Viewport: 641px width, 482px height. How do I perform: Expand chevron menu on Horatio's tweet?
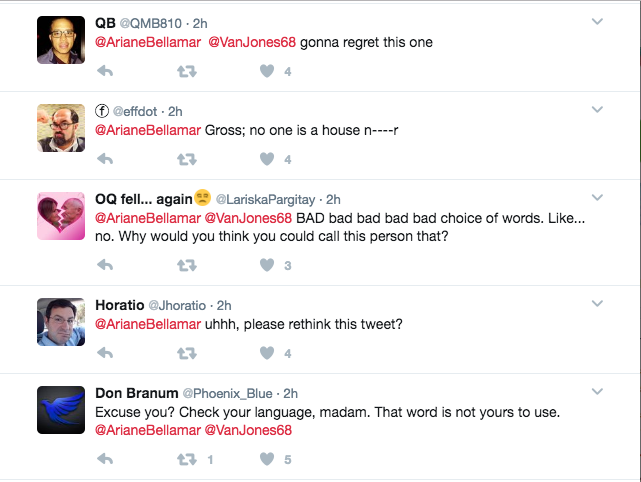pos(597,304)
